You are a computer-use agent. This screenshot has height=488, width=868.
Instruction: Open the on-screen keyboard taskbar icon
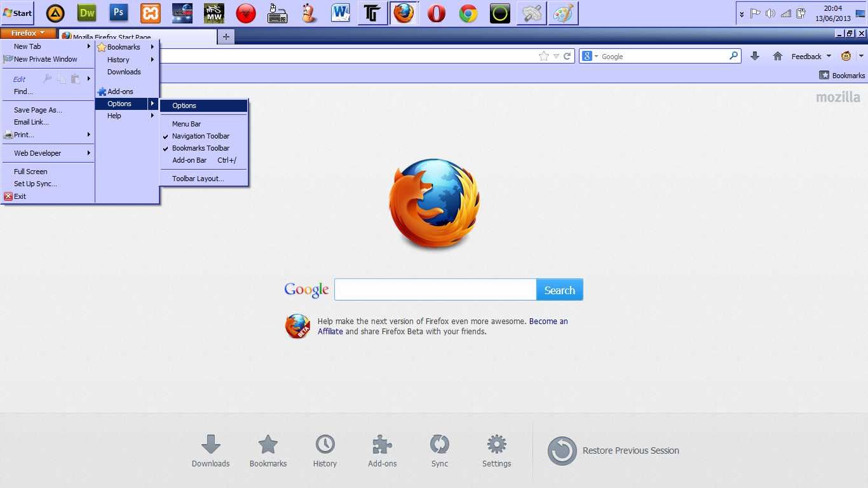pos(278,13)
